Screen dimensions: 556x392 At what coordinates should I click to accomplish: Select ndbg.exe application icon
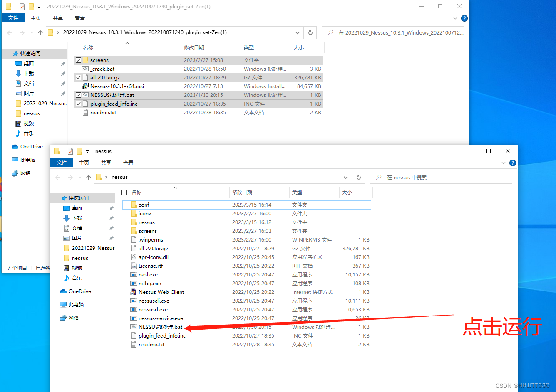(134, 284)
